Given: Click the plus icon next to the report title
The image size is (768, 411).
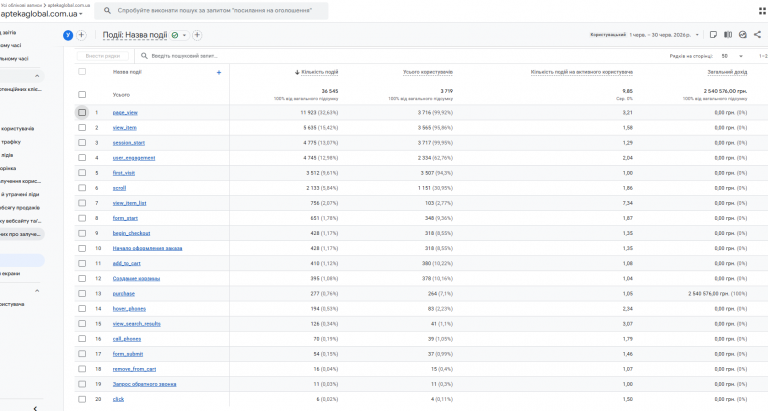Looking at the screenshot, I should (x=197, y=35).
